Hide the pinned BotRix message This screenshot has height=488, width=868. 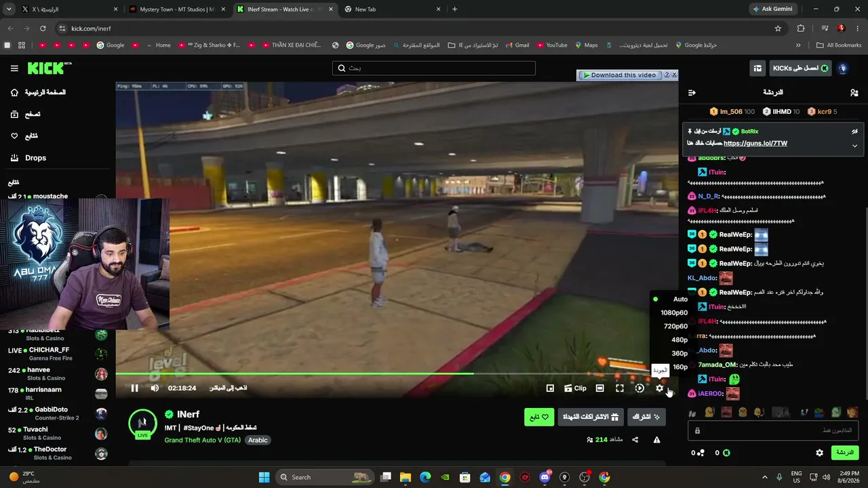pos(854,131)
